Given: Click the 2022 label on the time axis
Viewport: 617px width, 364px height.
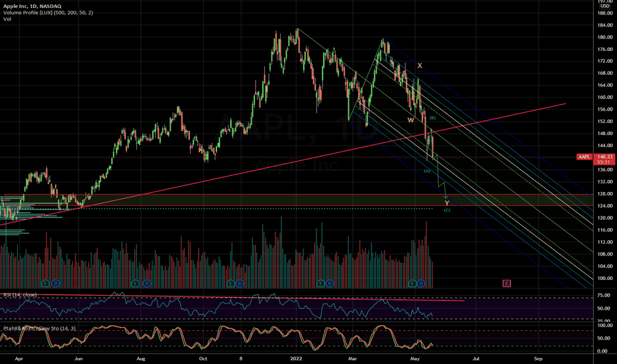Looking at the screenshot, I should (296, 359).
